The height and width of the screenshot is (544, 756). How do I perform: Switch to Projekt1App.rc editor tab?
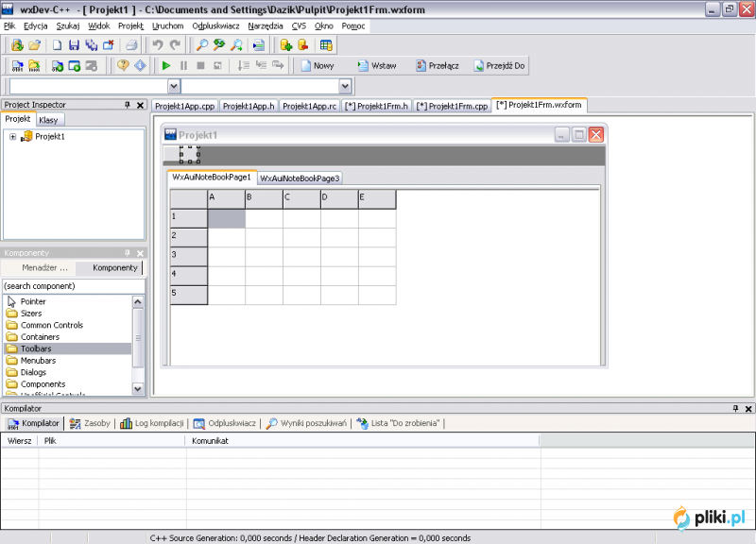pos(310,106)
